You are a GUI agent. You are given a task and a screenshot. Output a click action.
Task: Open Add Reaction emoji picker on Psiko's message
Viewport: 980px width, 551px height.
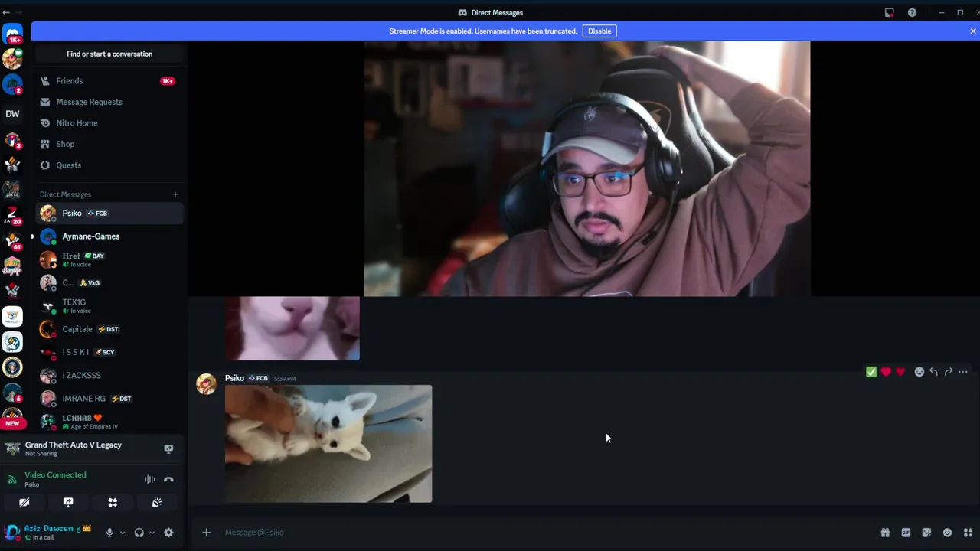tap(919, 372)
